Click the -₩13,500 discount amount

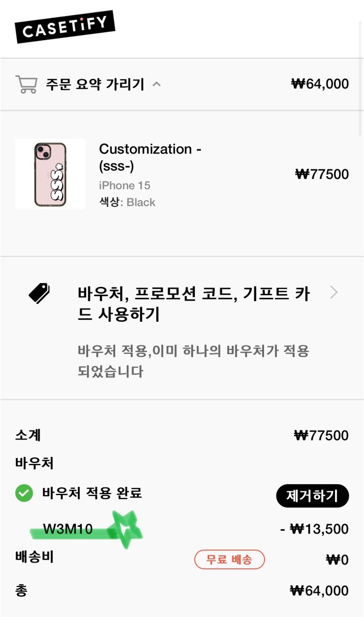click(x=314, y=529)
